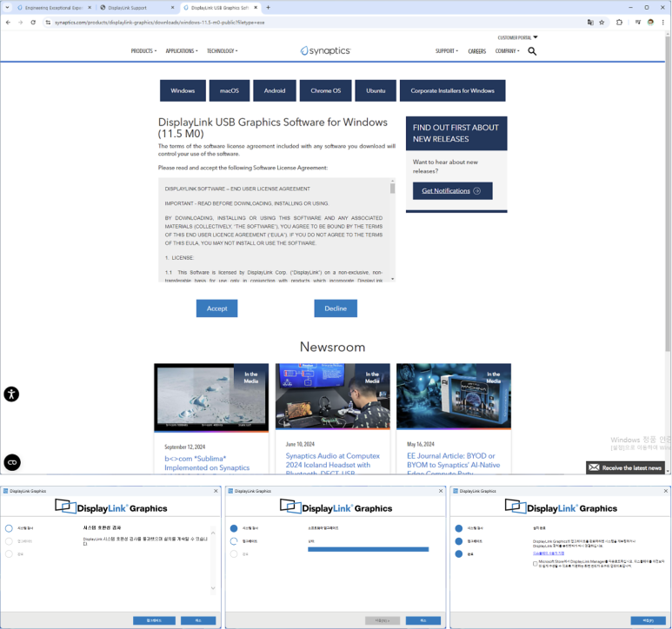The image size is (672, 629).
Task: Click the round black cookie settings icon
Action: [x=12, y=462]
